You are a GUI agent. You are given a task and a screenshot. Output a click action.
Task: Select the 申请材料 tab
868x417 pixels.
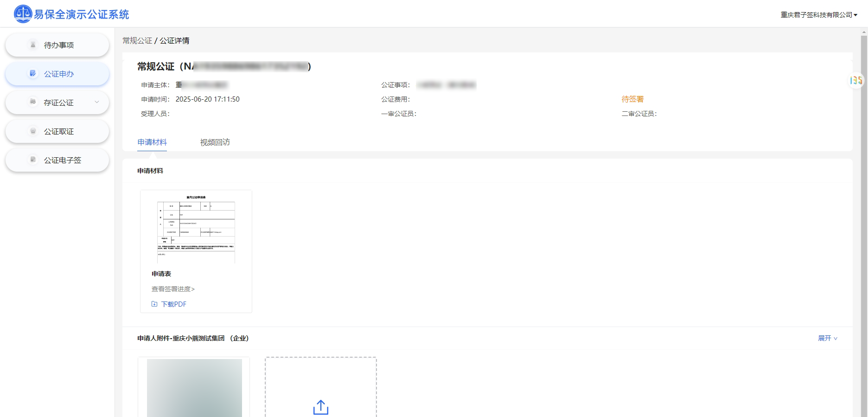point(152,142)
